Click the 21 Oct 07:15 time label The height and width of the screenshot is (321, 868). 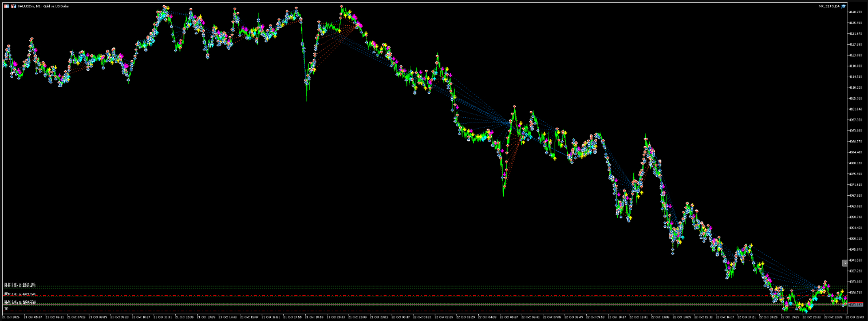[76, 317]
